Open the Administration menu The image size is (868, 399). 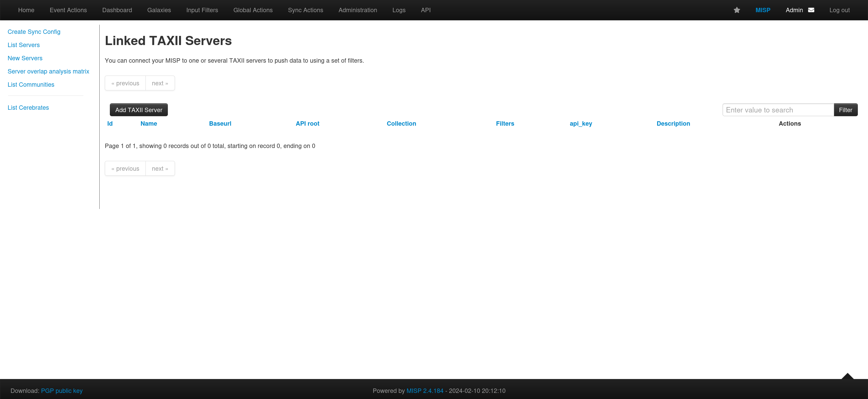(x=358, y=10)
